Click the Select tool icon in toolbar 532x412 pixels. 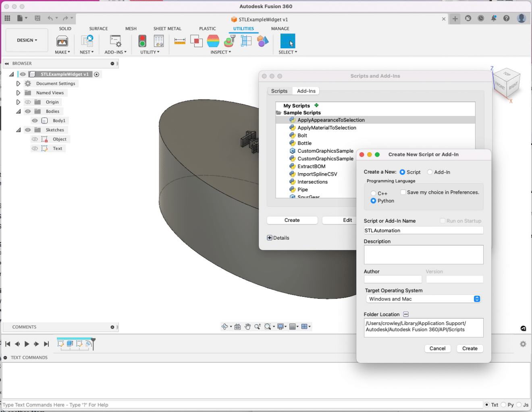(x=287, y=41)
